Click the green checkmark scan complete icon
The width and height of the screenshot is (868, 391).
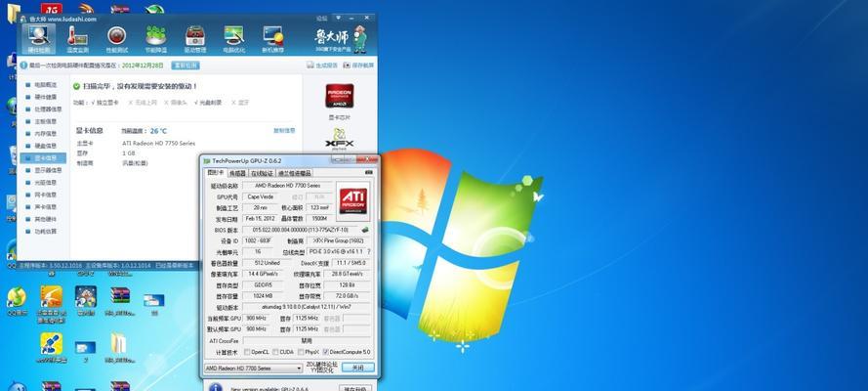[76, 86]
